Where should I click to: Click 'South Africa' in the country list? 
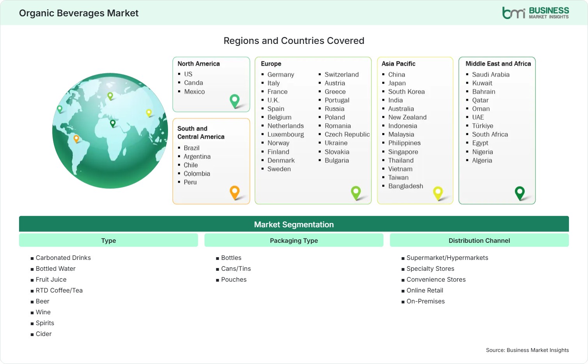pyautogui.click(x=490, y=134)
